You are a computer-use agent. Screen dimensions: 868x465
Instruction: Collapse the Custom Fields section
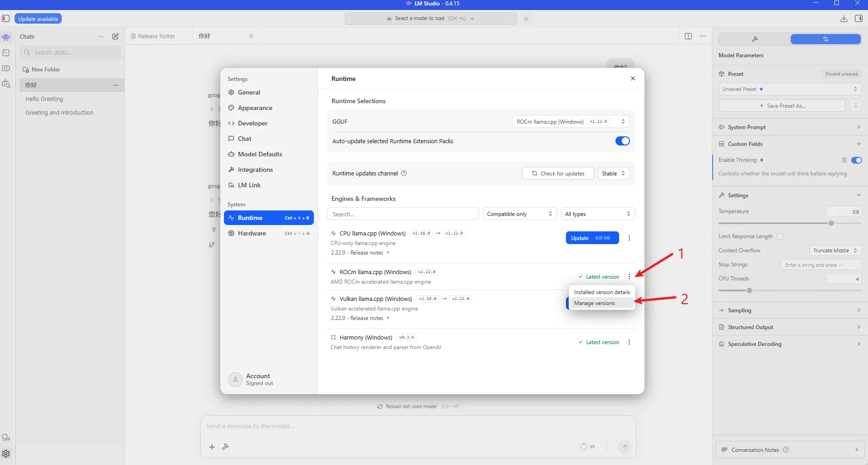pyautogui.click(x=790, y=144)
